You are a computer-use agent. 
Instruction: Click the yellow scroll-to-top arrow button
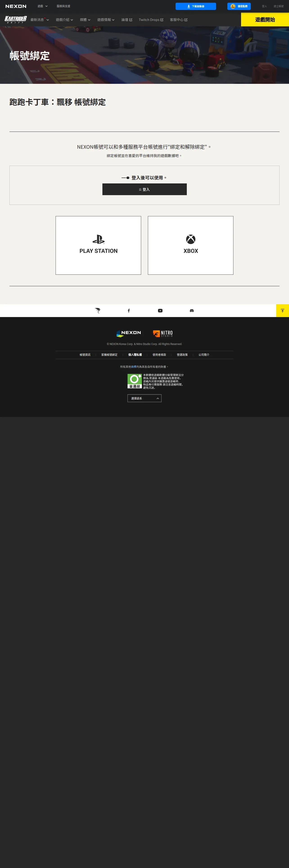(x=283, y=311)
